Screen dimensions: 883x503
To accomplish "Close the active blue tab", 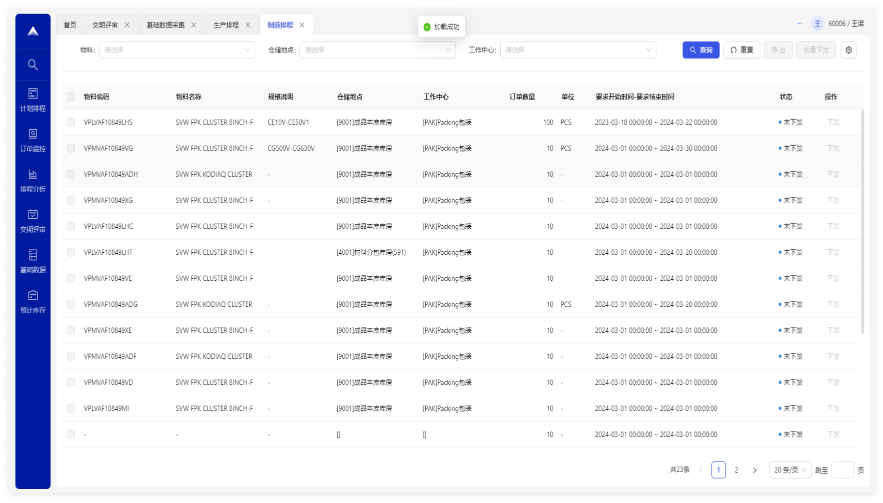I will (x=302, y=25).
